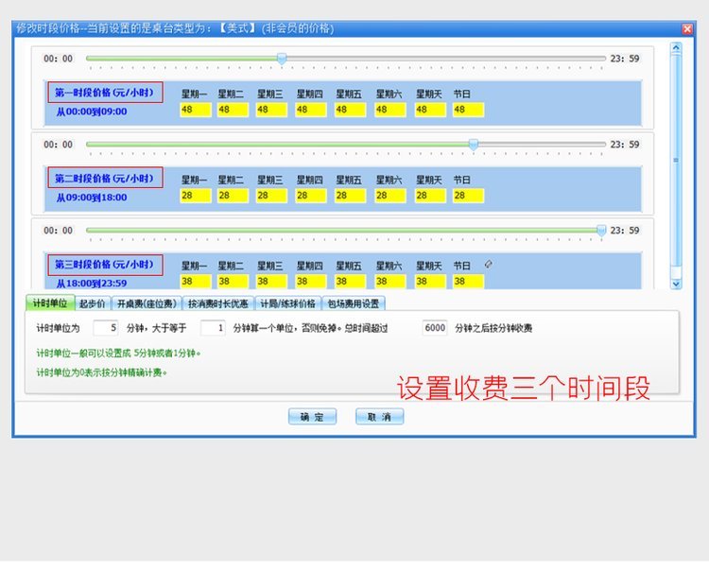The height and width of the screenshot is (588, 709).
Task: Click the 第二时段价格(元/小时) label
Action: pyautogui.click(x=104, y=179)
